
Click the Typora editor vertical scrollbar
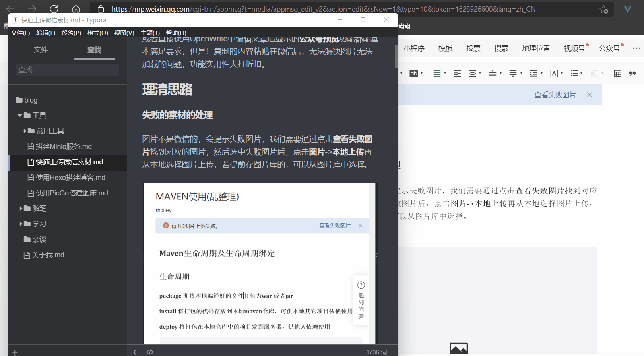point(396,56)
